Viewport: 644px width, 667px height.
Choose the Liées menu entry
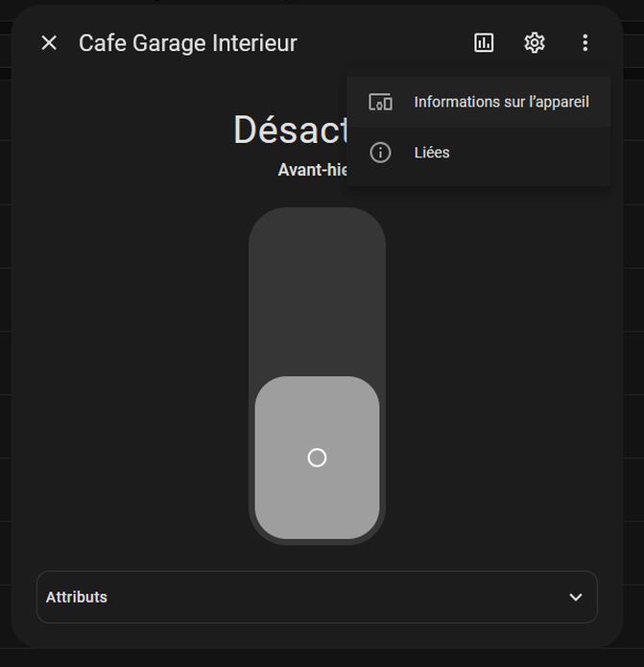[479, 153]
